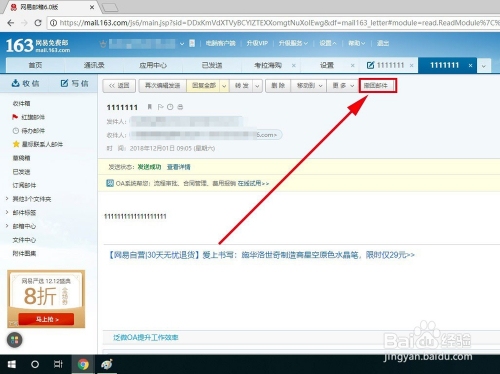This screenshot has height=374, width=500.
Task: Click the 163 网易免费邮 logo
Action: (38, 46)
